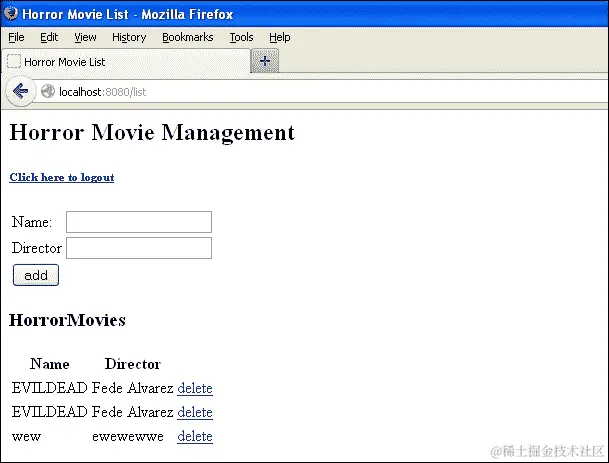The width and height of the screenshot is (609, 463).
Task: Click the add button
Action: (x=36, y=275)
